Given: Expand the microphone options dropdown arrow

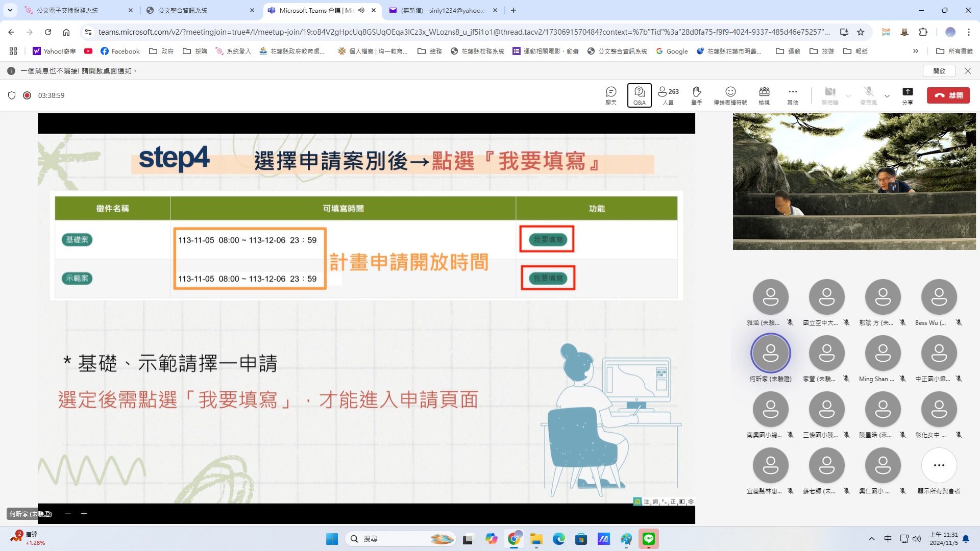Looking at the screenshot, I should [887, 96].
